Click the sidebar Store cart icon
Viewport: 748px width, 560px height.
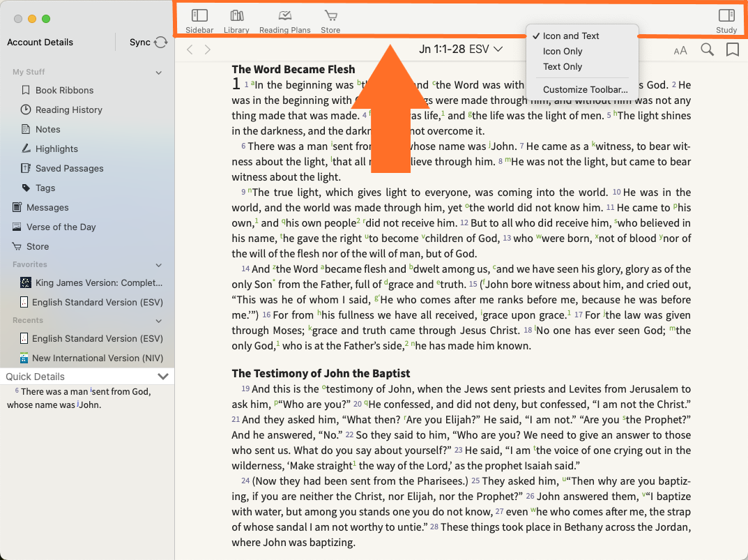[17, 246]
